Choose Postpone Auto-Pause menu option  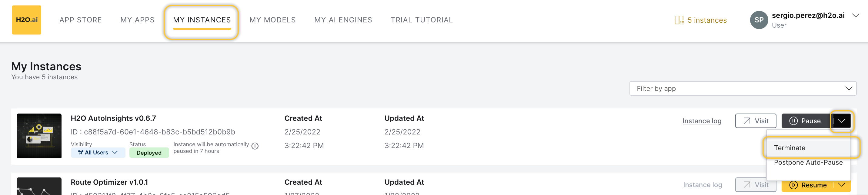point(808,163)
